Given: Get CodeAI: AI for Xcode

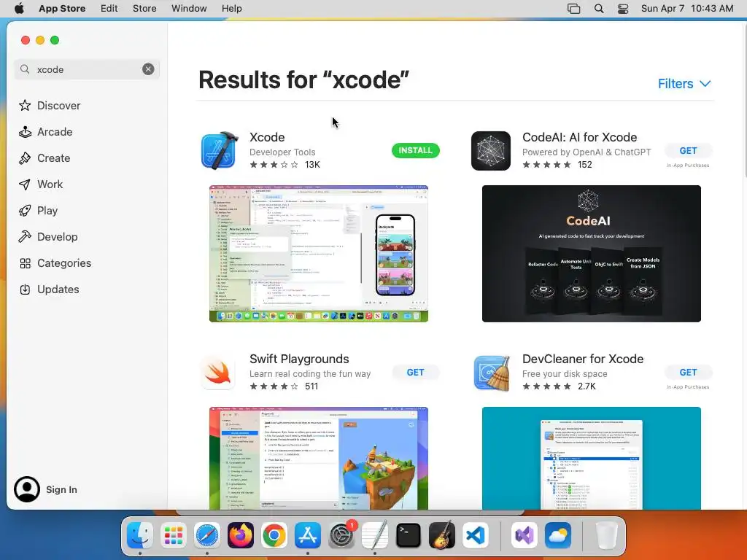Looking at the screenshot, I should [688, 150].
